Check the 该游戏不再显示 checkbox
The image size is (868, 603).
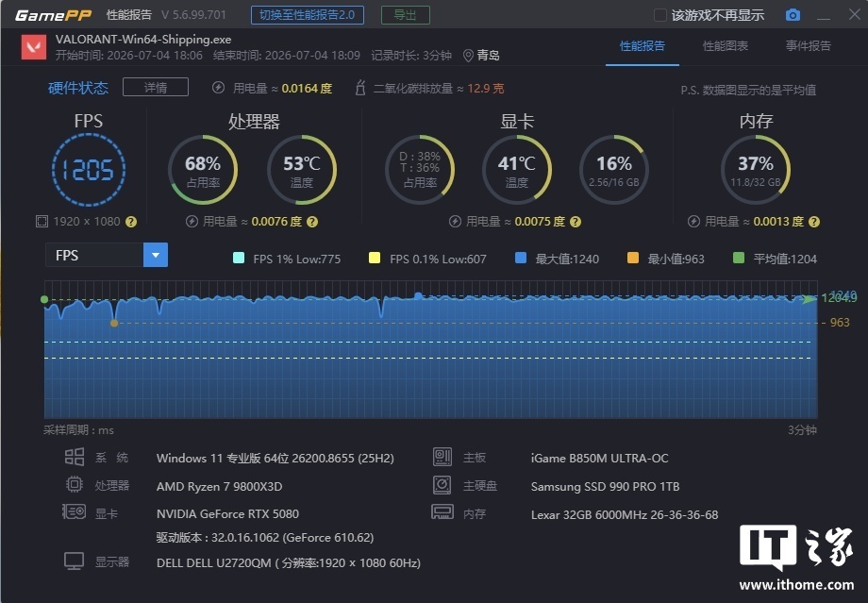[x=659, y=15]
